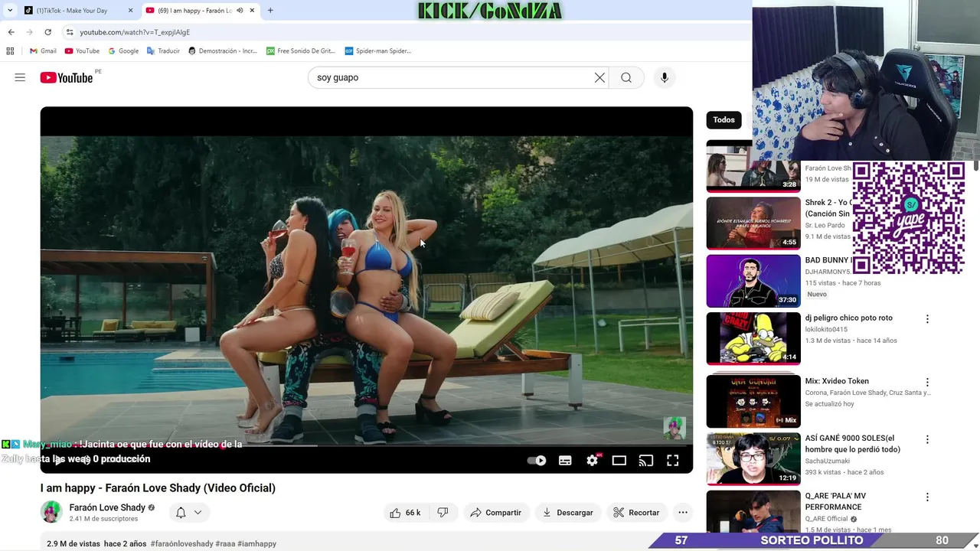
Task: Clear the search box text
Action: pos(599,77)
